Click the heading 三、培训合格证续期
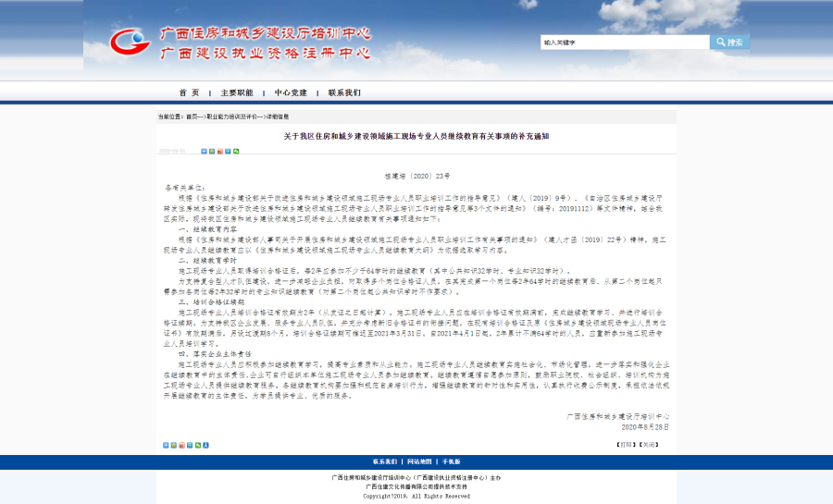This screenshot has width=833, height=504. (211, 301)
